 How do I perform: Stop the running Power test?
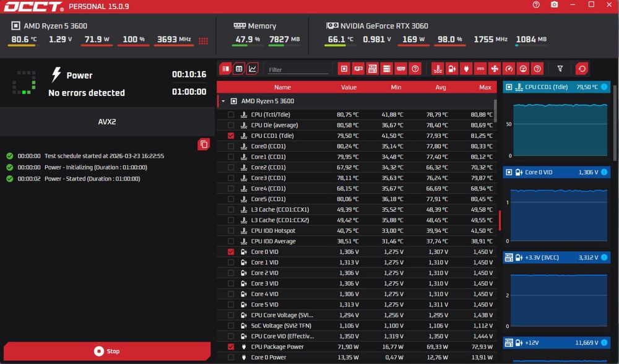click(x=107, y=351)
